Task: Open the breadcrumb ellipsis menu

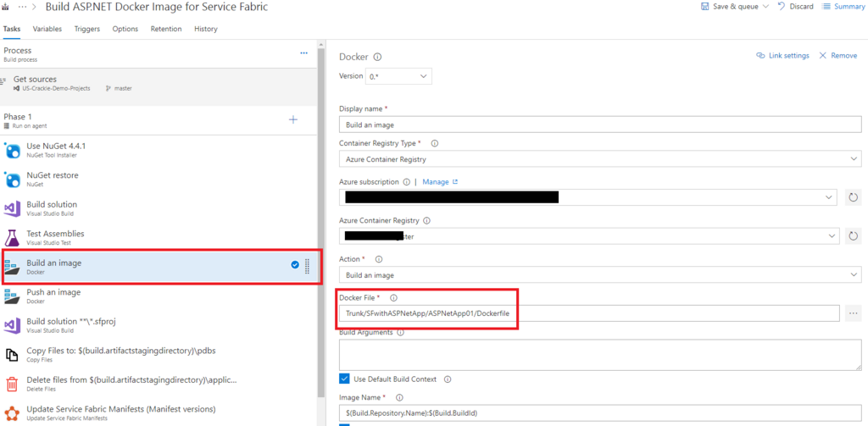Action: pyautogui.click(x=23, y=7)
